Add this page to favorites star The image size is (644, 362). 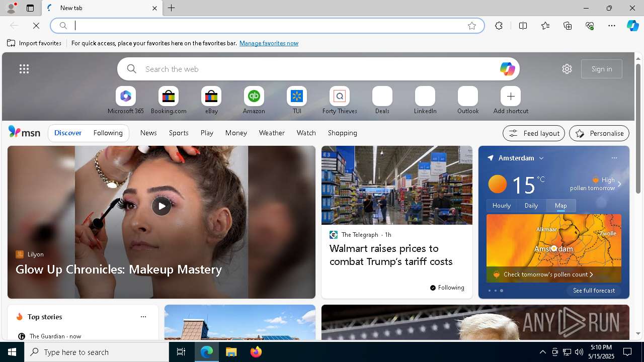472,26
